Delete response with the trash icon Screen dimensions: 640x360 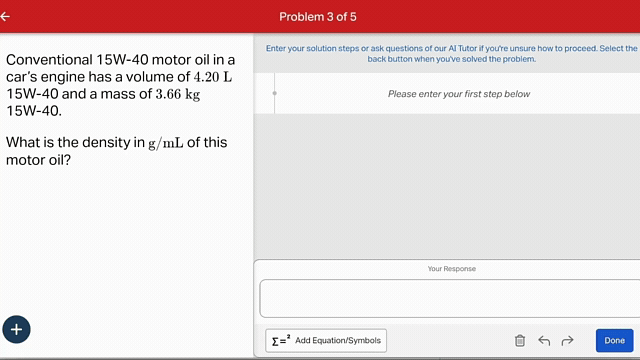click(x=520, y=340)
